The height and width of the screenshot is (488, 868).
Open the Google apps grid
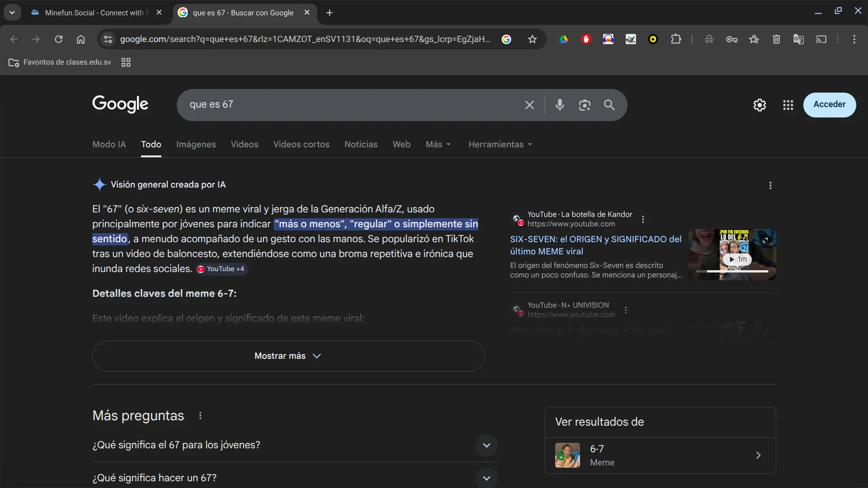point(788,105)
